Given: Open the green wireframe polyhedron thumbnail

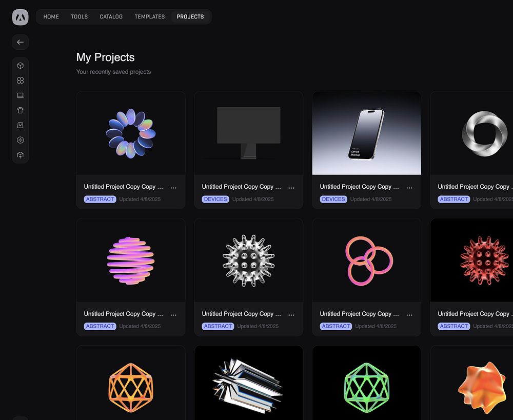Looking at the screenshot, I should (367, 383).
